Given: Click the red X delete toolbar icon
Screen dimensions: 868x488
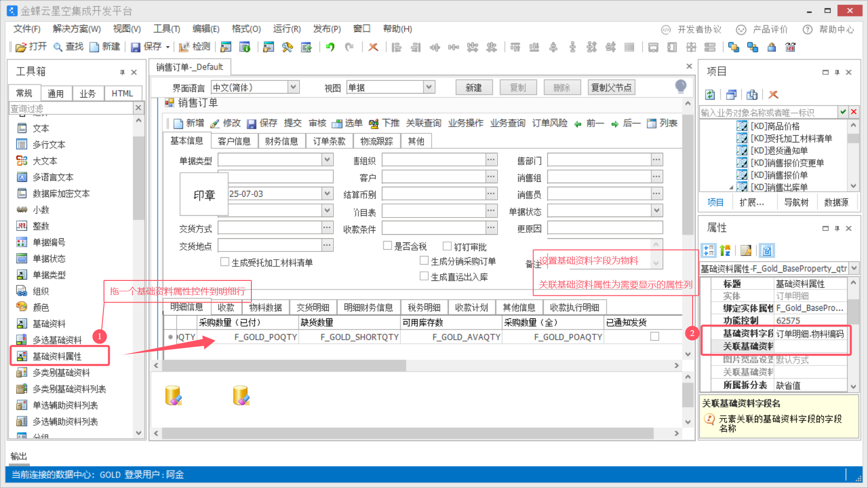Looking at the screenshot, I should (x=373, y=47).
